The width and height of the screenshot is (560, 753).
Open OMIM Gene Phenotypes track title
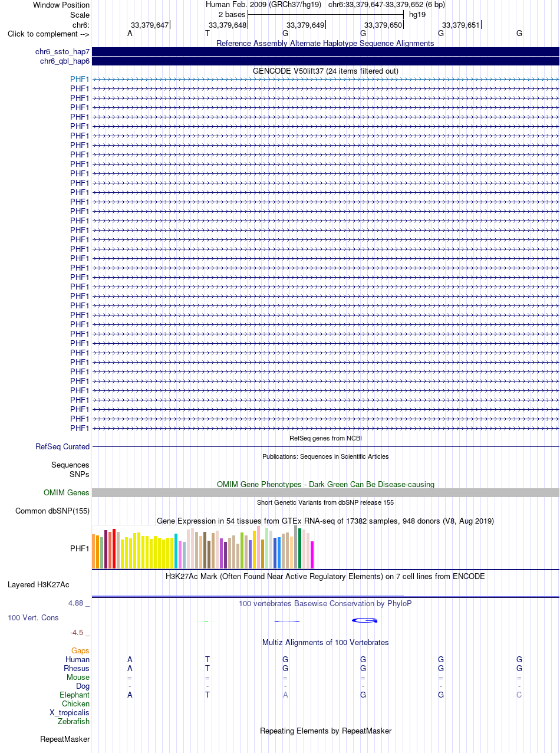(x=325, y=484)
